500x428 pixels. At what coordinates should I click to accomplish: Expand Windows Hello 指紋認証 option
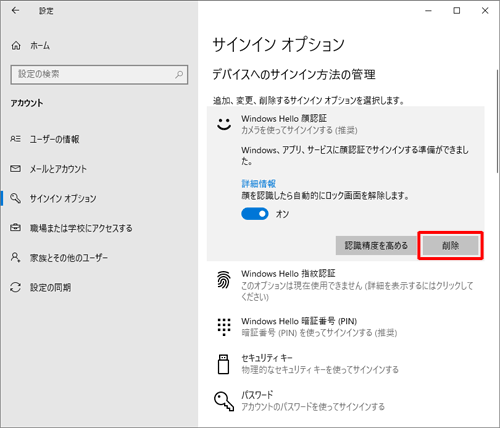coord(345,285)
